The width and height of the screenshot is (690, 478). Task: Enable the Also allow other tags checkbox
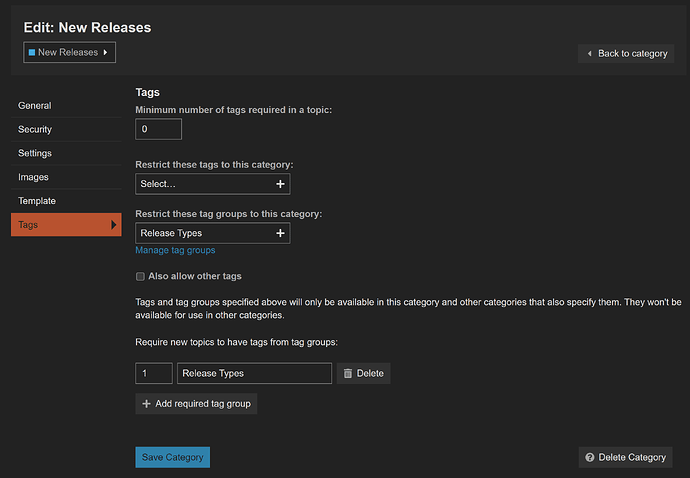pyautogui.click(x=140, y=276)
